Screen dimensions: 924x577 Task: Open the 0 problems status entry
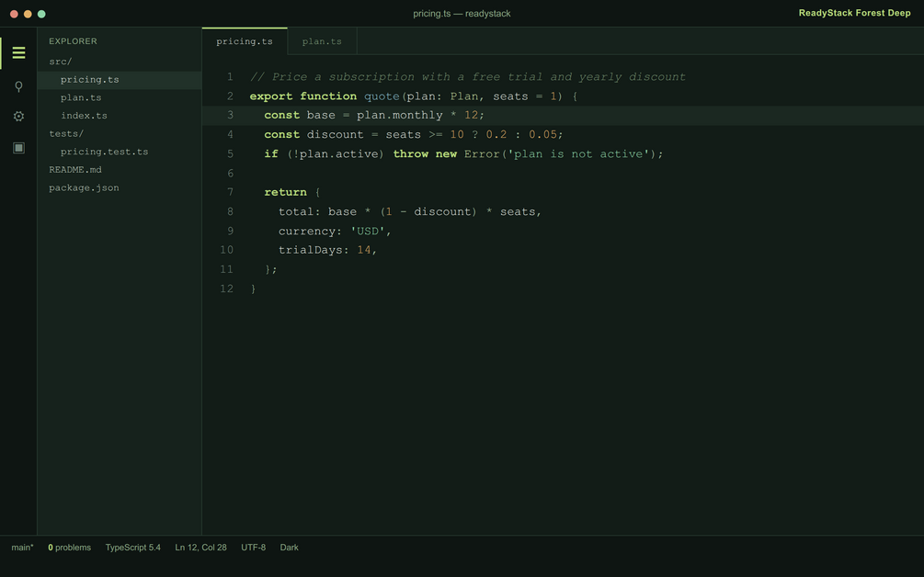(70, 548)
